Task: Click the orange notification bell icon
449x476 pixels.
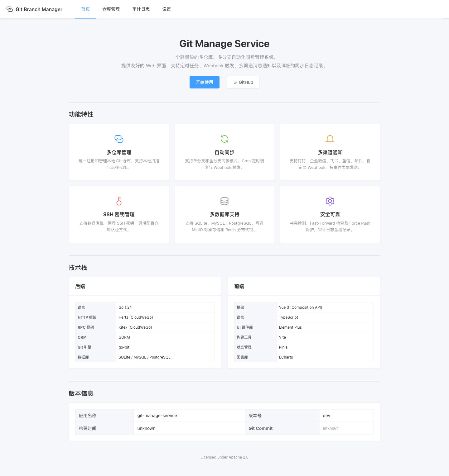Action: 330,139
